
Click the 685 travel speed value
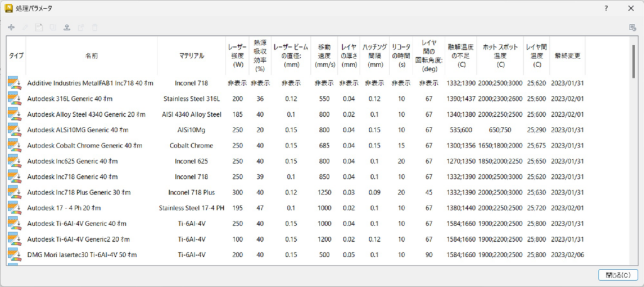324,146
